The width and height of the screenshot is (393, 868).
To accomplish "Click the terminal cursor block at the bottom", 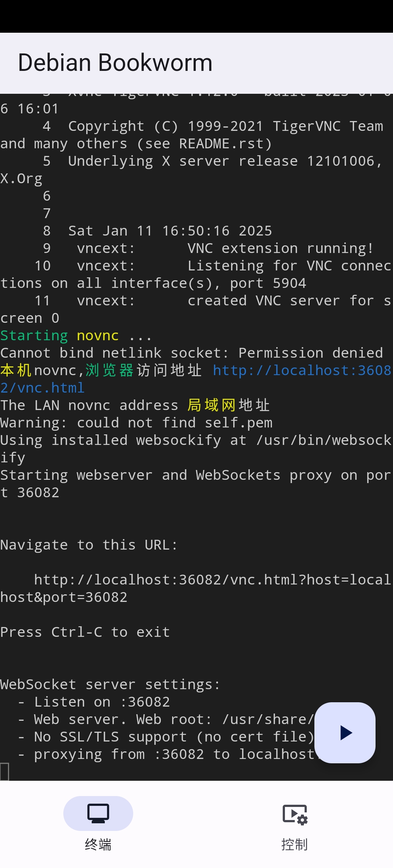I will point(4,771).
